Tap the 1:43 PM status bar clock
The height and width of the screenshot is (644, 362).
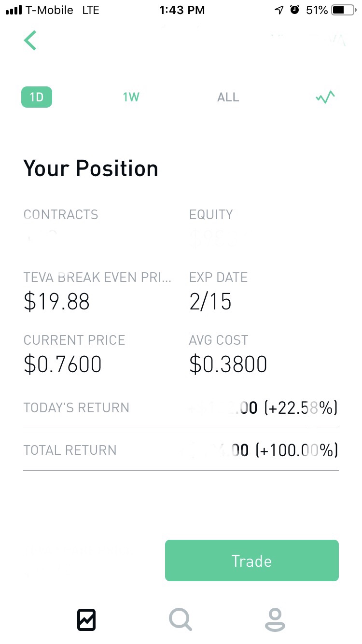click(181, 10)
